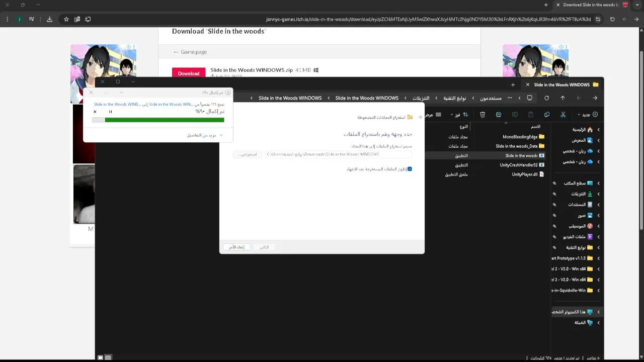The width and height of the screenshot is (644, 362).
Task: Click the browser URL address bar
Action: tap(428, 19)
